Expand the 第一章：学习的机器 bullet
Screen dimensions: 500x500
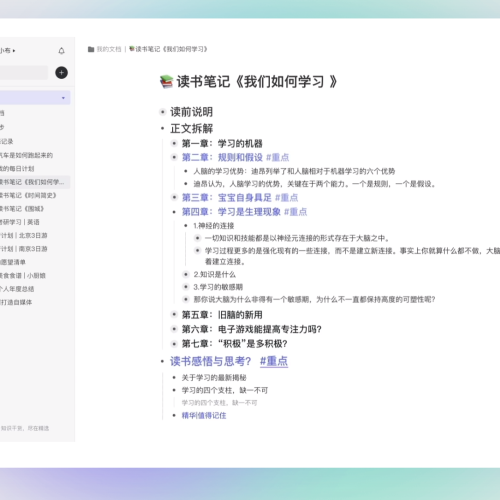coord(174,144)
